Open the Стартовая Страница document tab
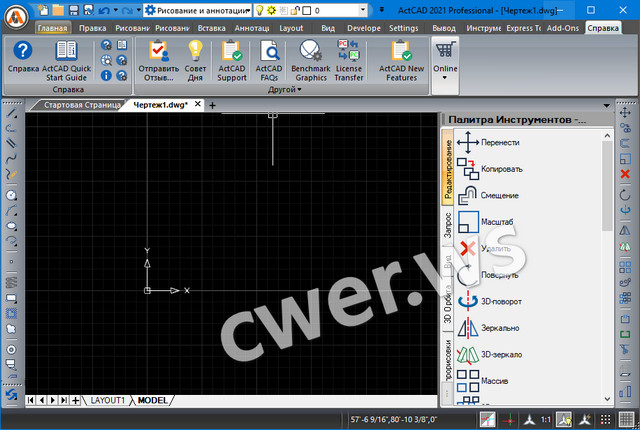 pyautogui.click(x=83, y=104)
